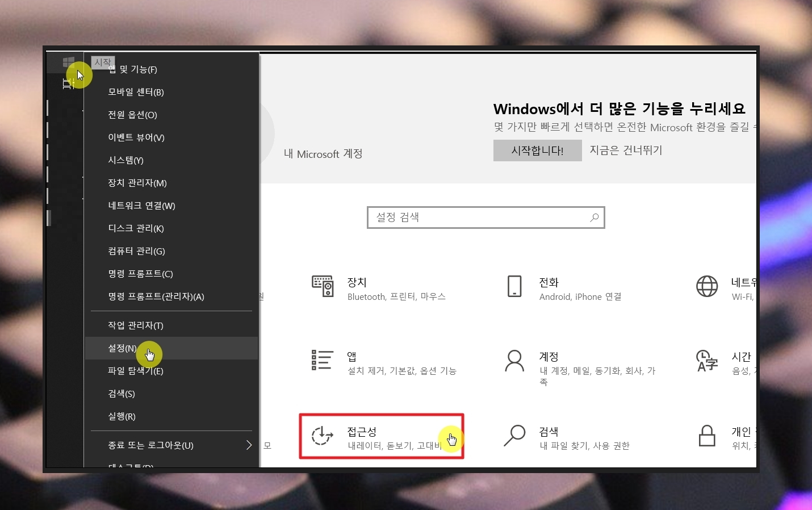The image size is (812, 510).
Task: Click the 시작합니다! button
Action: [537, 151]
